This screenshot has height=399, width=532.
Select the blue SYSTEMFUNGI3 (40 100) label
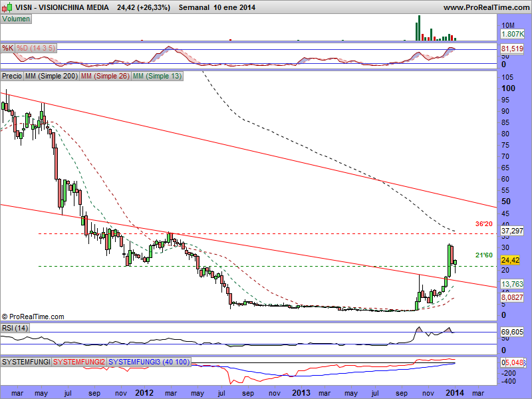[x=148, y=362]
